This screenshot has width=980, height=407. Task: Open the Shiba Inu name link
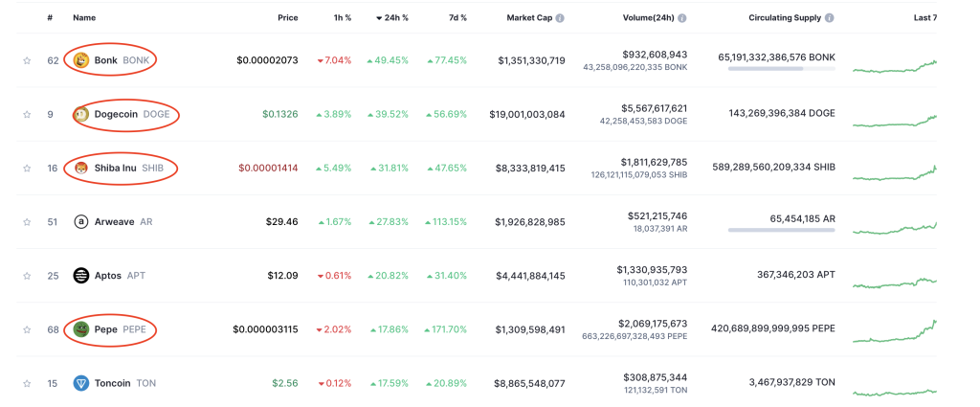(x=115, y=169)
